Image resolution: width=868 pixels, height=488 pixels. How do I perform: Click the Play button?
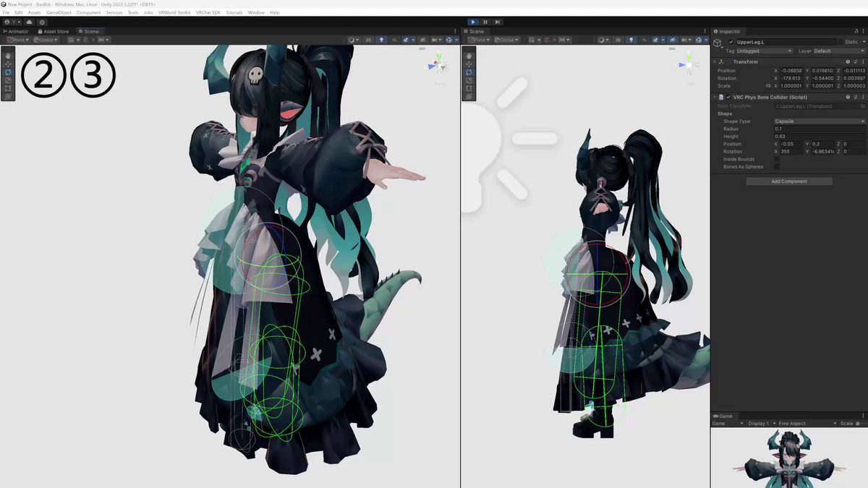[x=473, y=22]
